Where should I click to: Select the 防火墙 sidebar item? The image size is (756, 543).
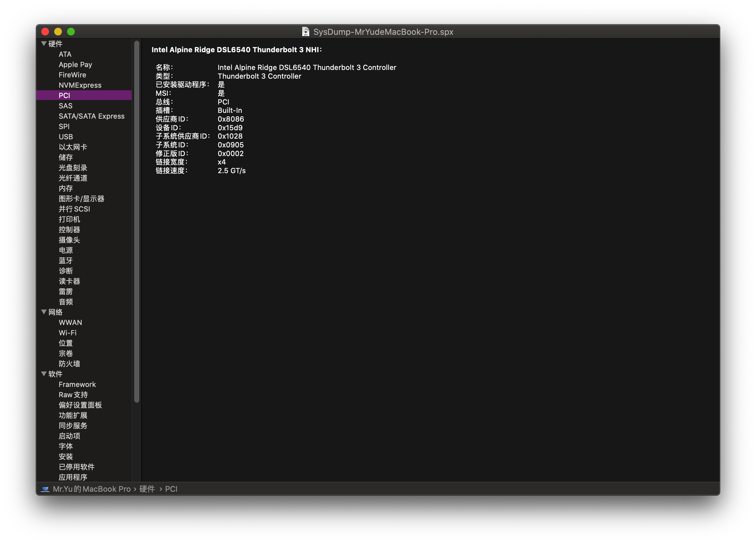coord(69,364)
